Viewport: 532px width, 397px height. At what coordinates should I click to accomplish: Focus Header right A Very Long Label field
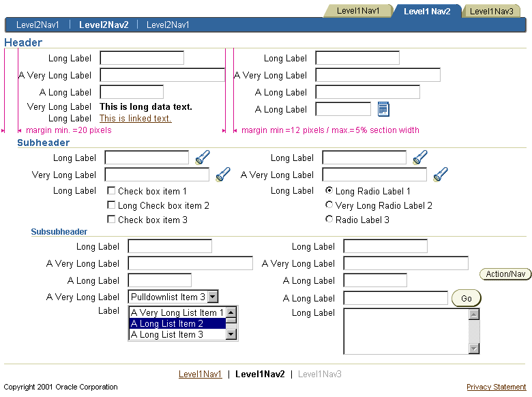[378, 74]
